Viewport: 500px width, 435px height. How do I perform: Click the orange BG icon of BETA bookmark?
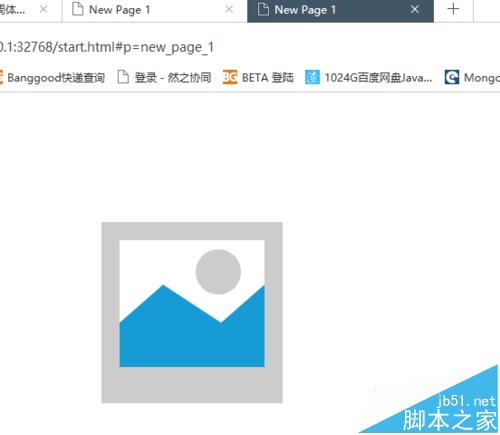[230, 77]
